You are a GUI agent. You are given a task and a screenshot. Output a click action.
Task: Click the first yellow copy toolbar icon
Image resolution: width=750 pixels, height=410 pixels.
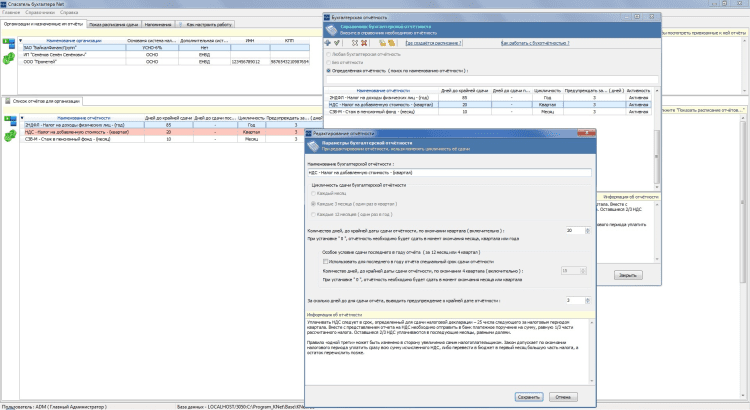tap(382, 43)
